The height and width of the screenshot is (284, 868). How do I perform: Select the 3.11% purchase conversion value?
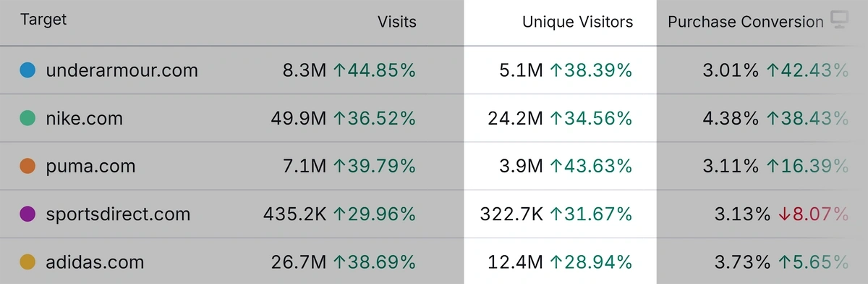pyautogui.click(x=731, y=166)
